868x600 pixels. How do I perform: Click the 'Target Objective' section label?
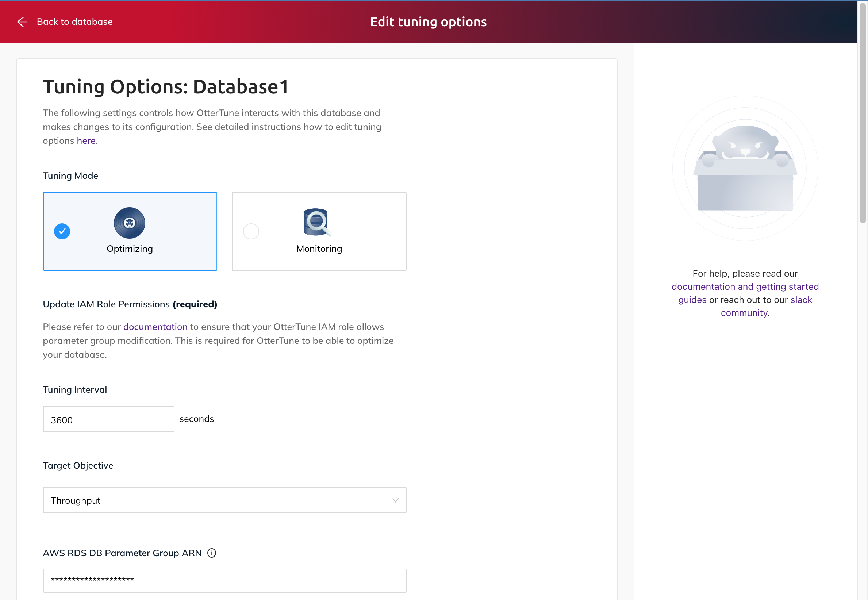(78, 465)
